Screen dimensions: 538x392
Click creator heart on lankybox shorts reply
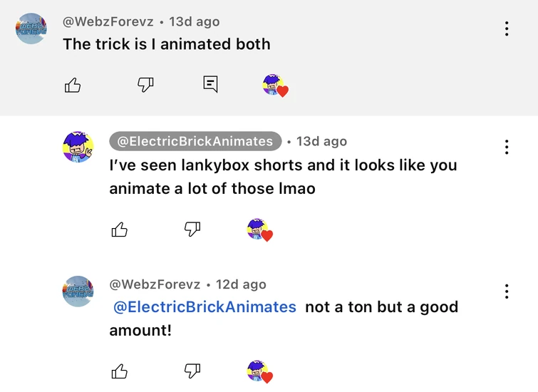pos(259,229)
